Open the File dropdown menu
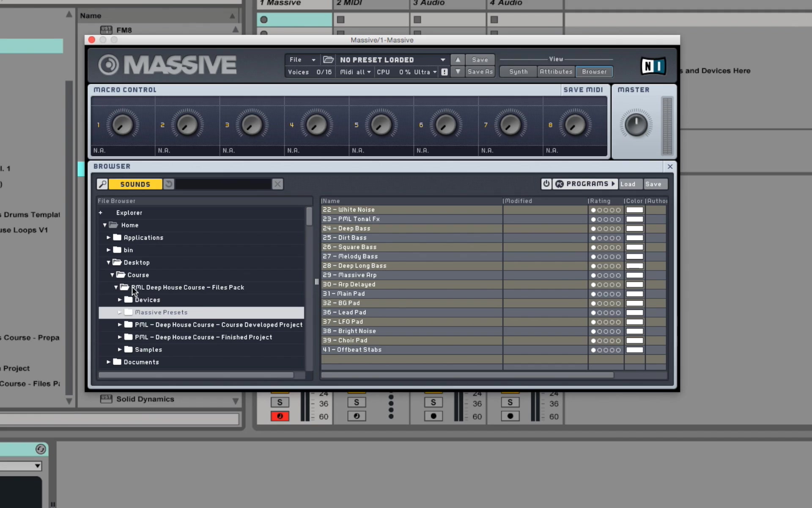 (x=302, y=60)
